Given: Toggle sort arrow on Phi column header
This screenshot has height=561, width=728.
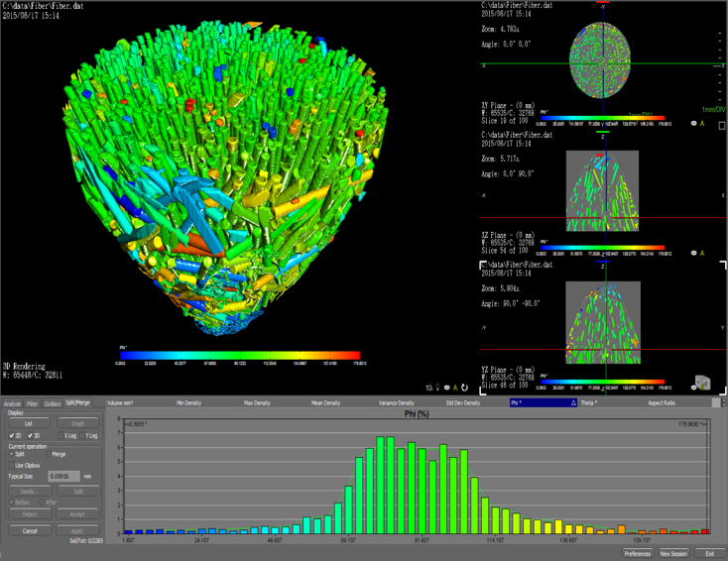Looking at the screenshot, I should 573,403.
